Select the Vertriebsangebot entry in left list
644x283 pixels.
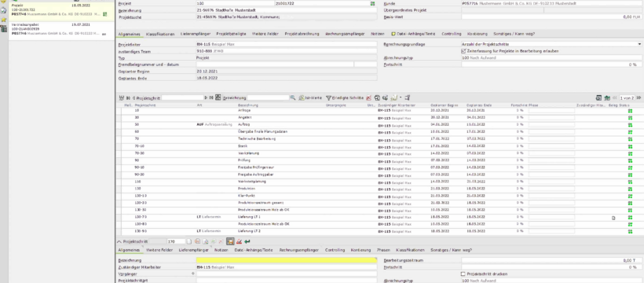60,29
